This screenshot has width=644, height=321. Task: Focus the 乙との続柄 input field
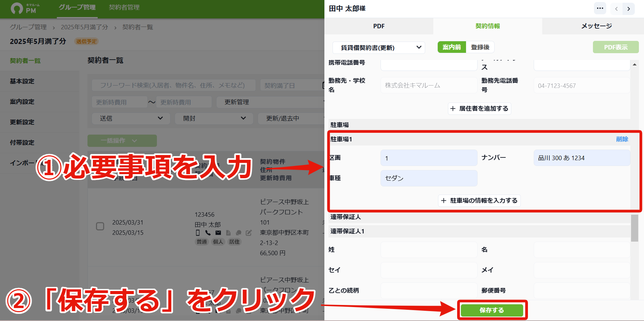click(x=429, y=291)
